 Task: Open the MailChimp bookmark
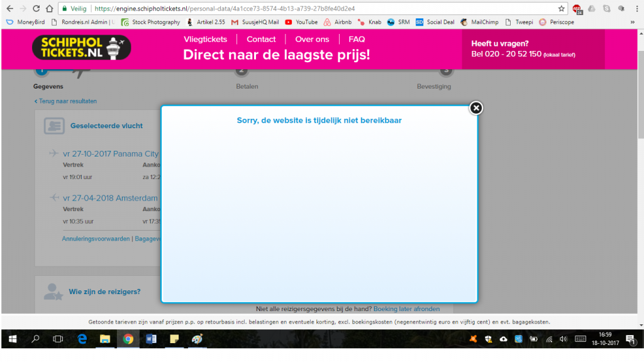480,22
